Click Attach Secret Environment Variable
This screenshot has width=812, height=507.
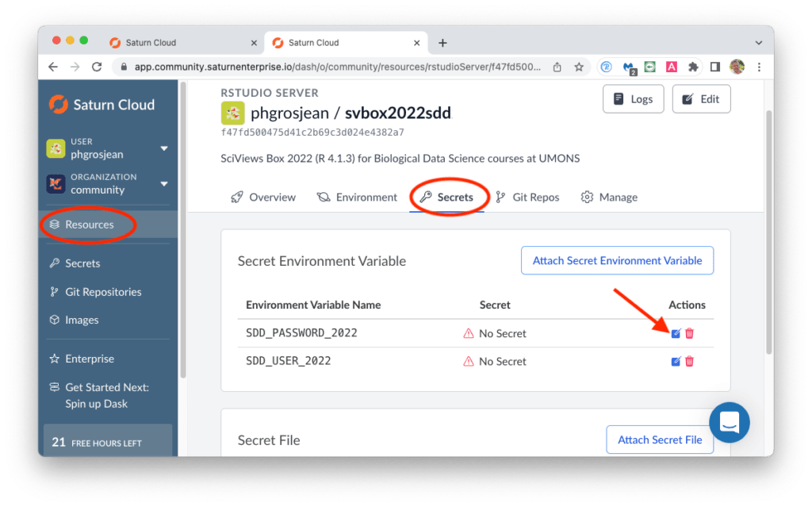pyautogui.click(x=617, y=261)
